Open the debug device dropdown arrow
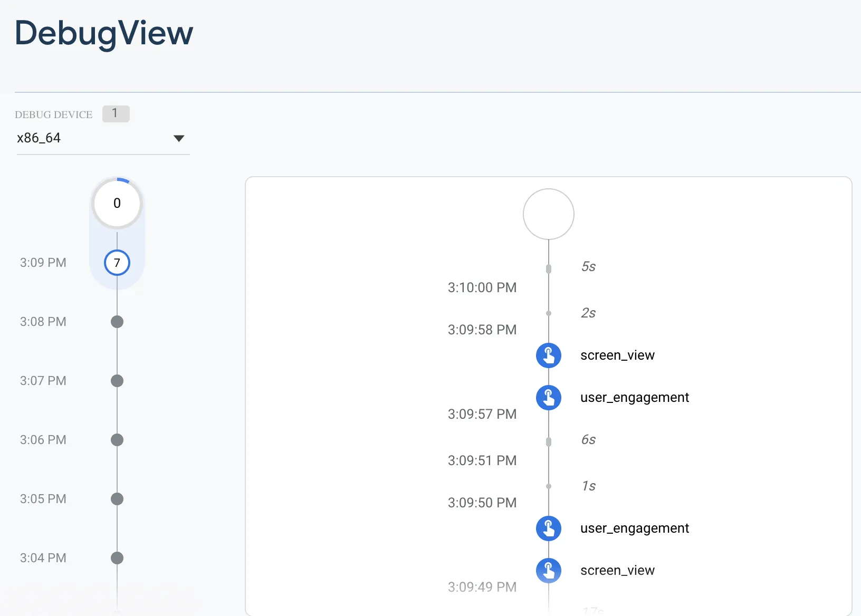 tap(179, 138)
